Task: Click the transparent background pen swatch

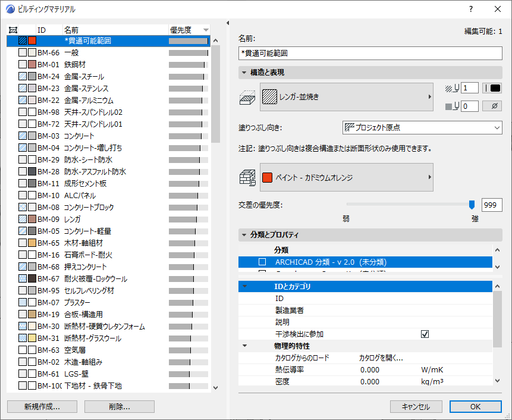Action: 492,106
